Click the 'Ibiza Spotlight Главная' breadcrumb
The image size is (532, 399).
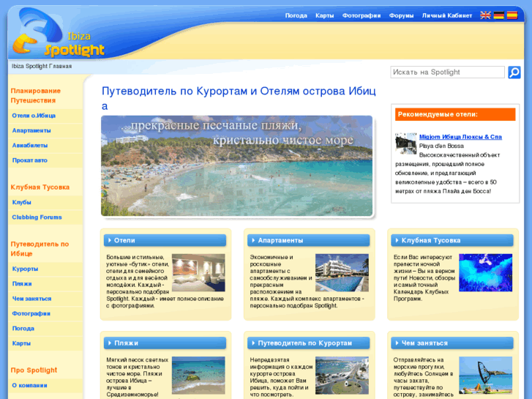pos(42,66)
